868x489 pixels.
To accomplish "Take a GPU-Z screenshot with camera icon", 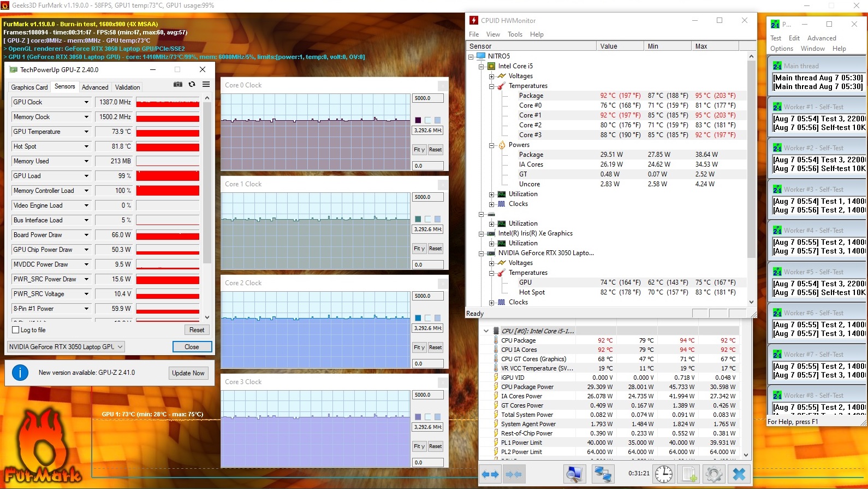I will (178, 85).
